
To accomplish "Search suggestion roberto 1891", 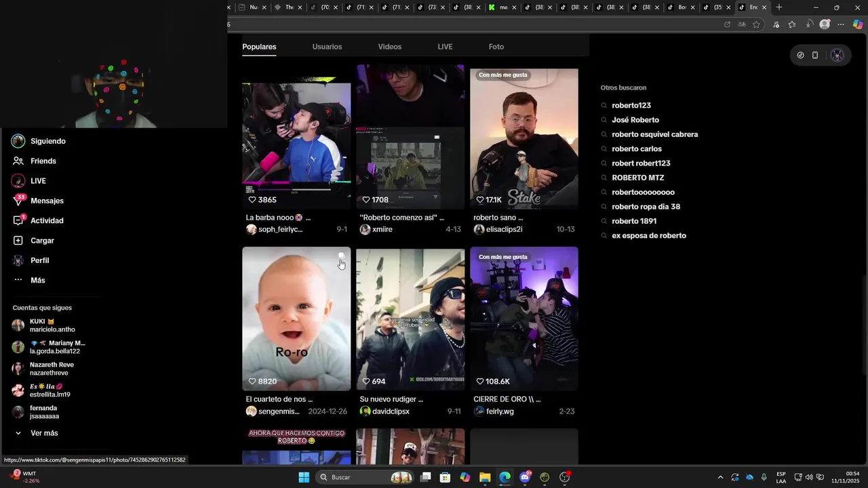I will (x=633, y=221).
